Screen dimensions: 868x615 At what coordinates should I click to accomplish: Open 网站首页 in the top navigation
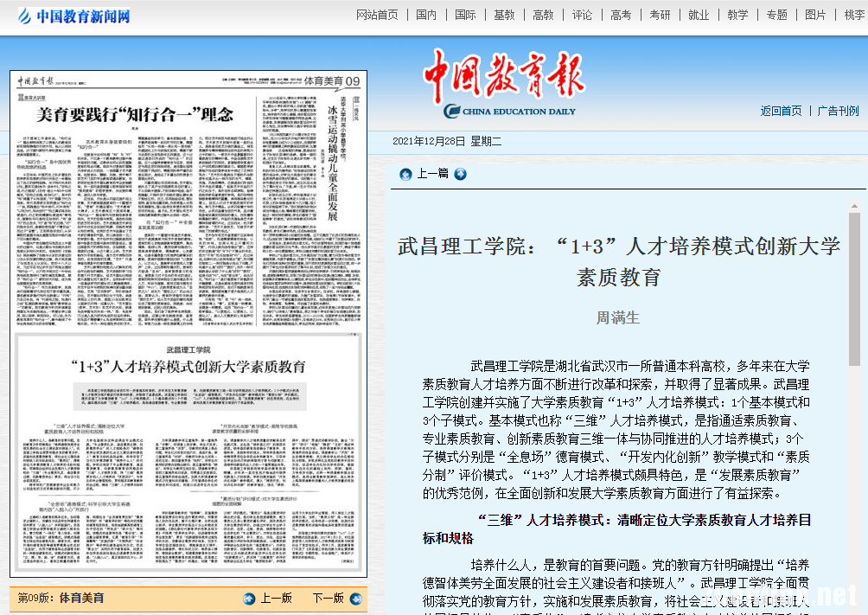tap(377, 15)
